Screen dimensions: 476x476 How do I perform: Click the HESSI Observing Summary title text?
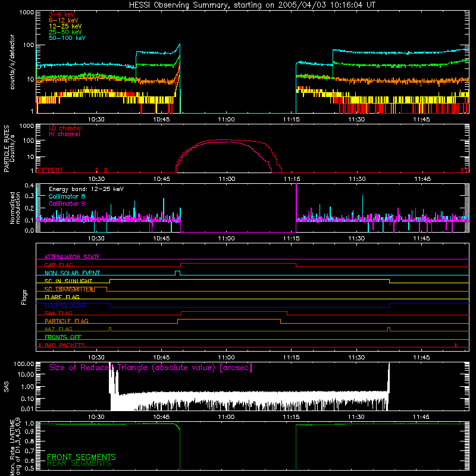tap(252, 5)
